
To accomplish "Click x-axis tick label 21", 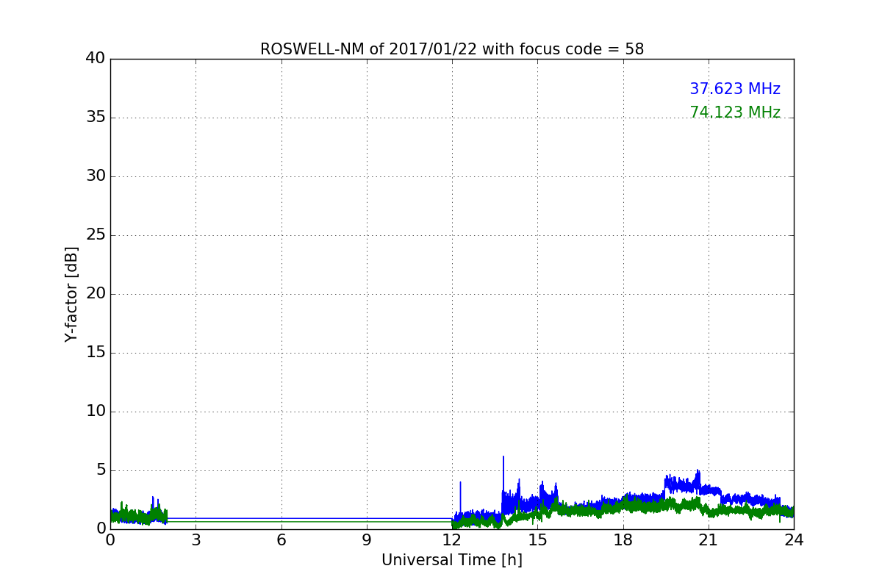I will click(x=709, y=540).
